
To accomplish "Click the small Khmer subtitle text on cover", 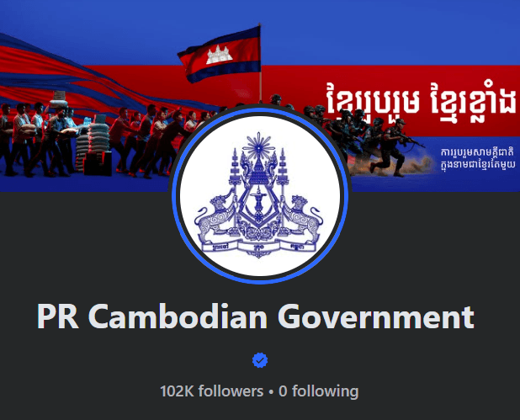I will pos(478,158).
